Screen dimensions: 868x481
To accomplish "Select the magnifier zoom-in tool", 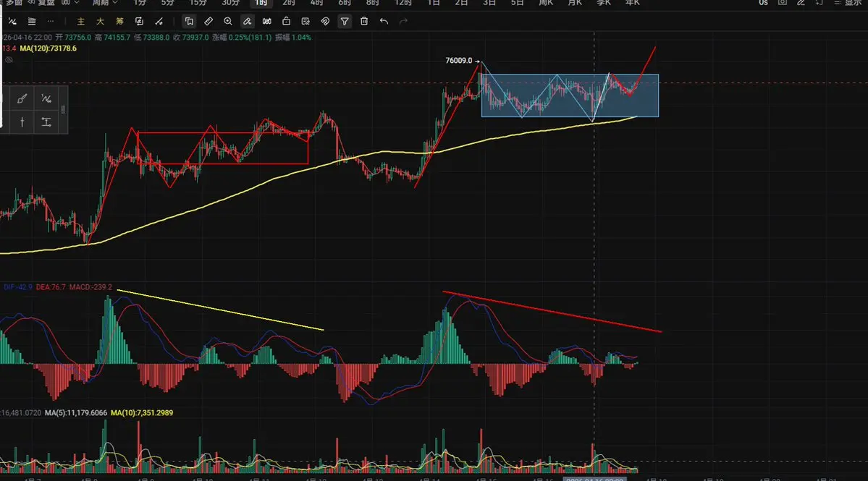I will [x=228, y=22].
